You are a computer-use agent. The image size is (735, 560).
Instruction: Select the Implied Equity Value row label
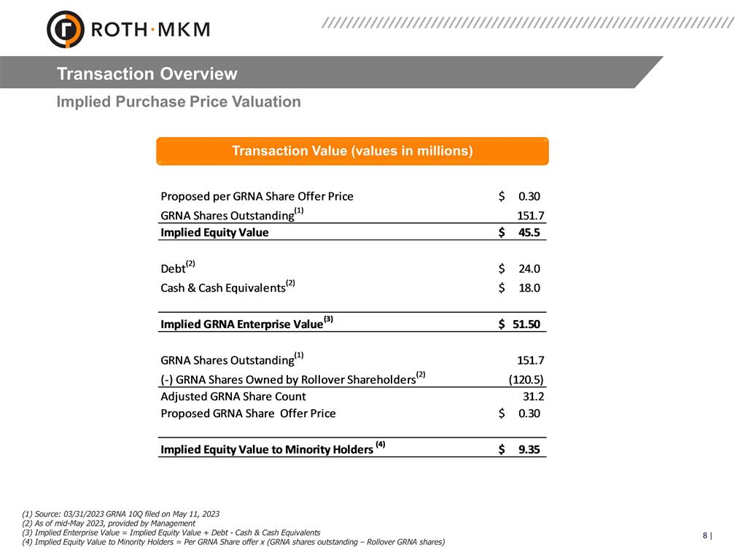coord(214,233)
